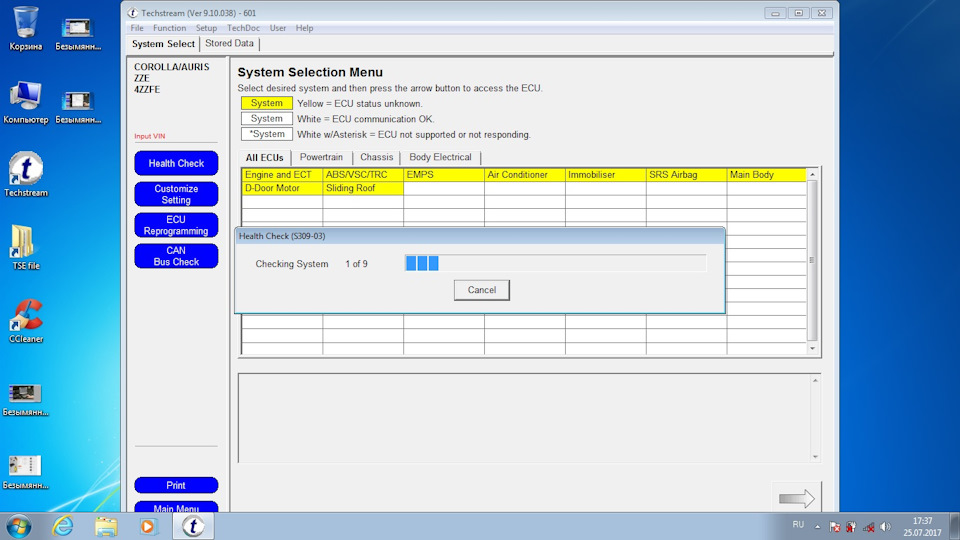The width and height of the screenshot is (960, 540).
Task: Select the Body Electrical tab
Action: pos(440,157)
